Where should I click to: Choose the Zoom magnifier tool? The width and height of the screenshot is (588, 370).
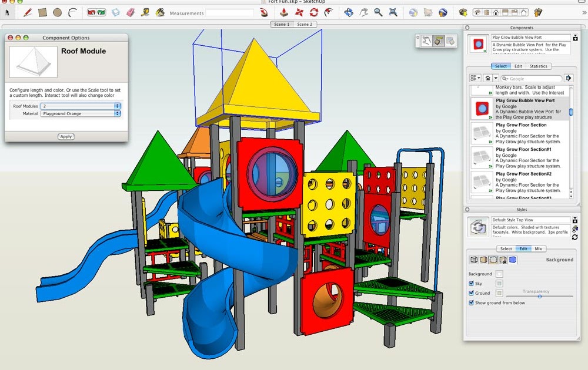(x=378, y=13)
